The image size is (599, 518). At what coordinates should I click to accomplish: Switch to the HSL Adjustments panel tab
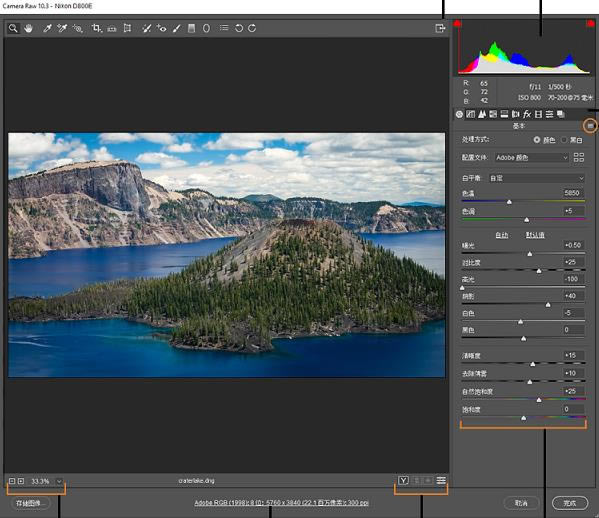point(493,114)
